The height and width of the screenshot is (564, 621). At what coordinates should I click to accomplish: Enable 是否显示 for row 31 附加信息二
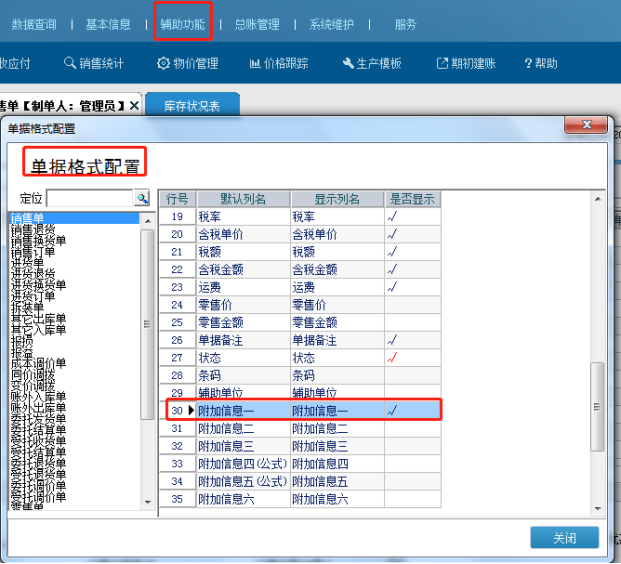coord(412,429)
